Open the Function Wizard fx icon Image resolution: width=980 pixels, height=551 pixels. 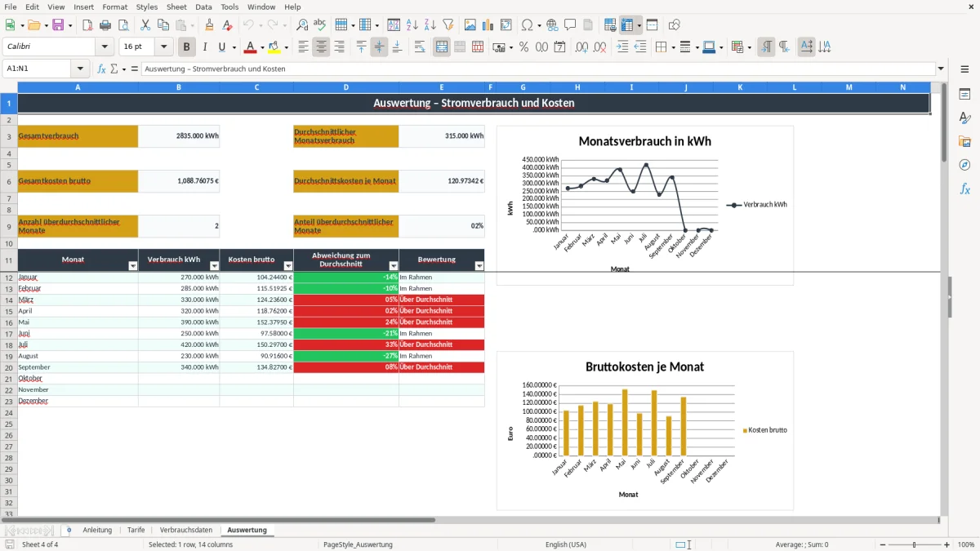point(102,69)
